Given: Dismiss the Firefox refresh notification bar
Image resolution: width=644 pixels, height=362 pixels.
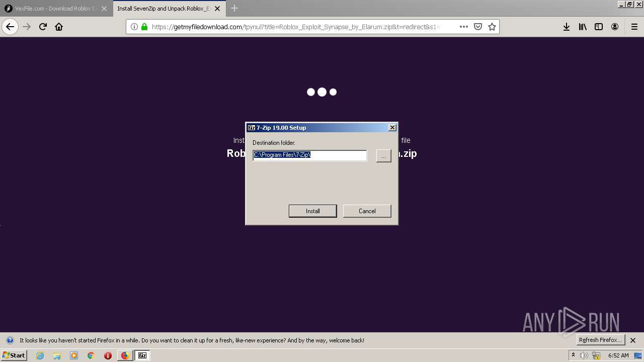Looking at the screenshot, I should click(633, 340).
